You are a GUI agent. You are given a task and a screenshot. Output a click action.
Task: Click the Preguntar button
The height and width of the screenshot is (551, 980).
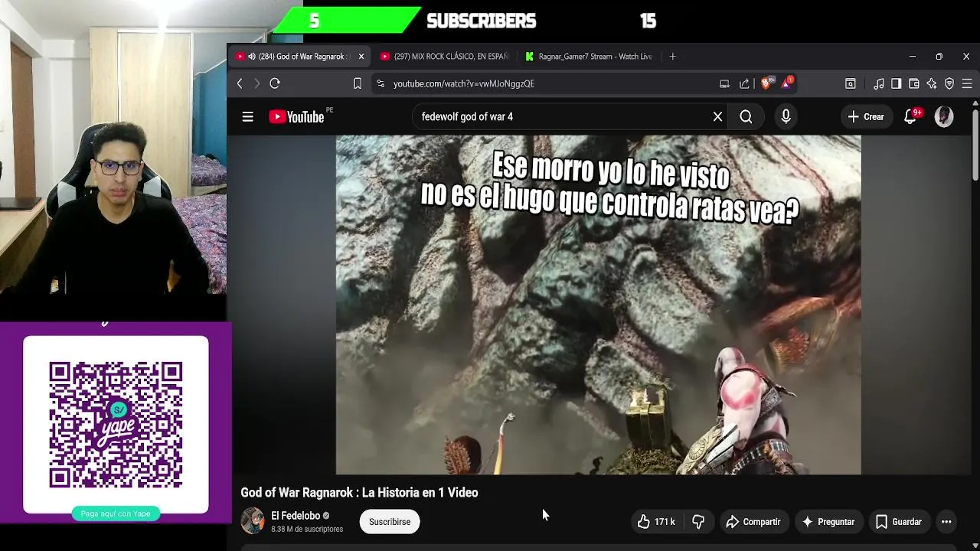(828, 522)
